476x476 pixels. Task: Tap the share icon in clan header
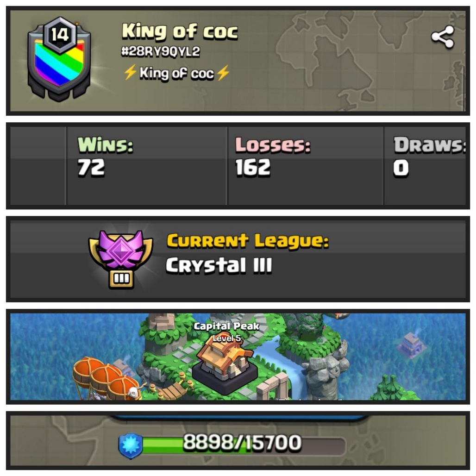point(443,37)
